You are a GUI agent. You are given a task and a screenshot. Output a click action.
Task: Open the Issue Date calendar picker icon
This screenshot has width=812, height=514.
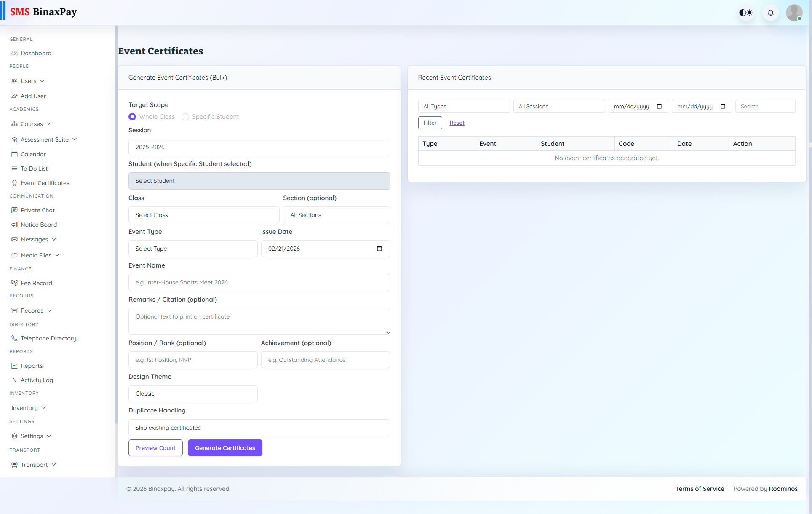pos(379,249)
